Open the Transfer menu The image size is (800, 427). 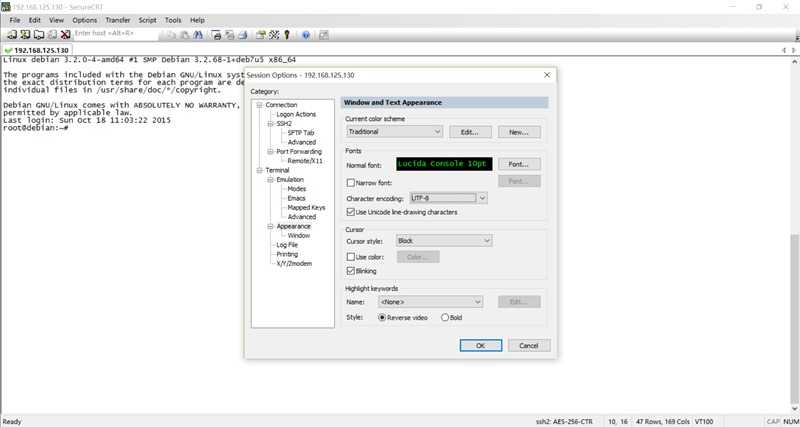(x=118, y=20)
